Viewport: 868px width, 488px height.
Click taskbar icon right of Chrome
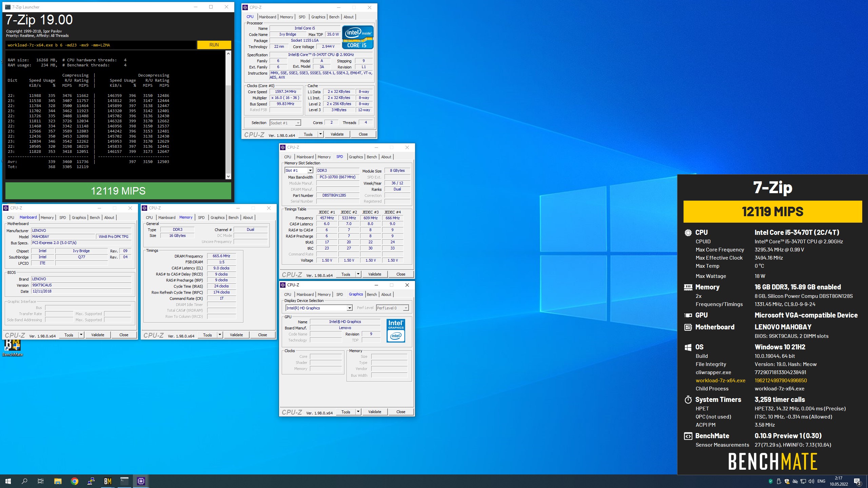pyautogui.click(x=91, y=481)
